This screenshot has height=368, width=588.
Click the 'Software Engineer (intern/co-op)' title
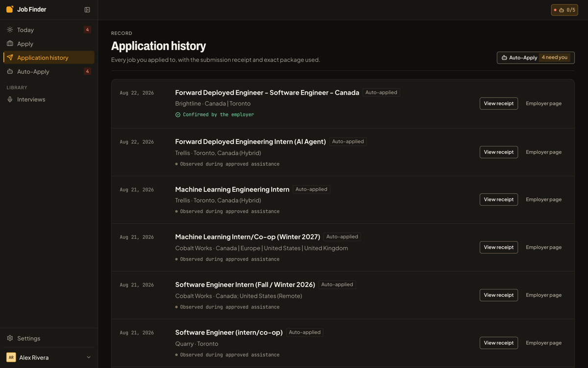pos(229,332)
